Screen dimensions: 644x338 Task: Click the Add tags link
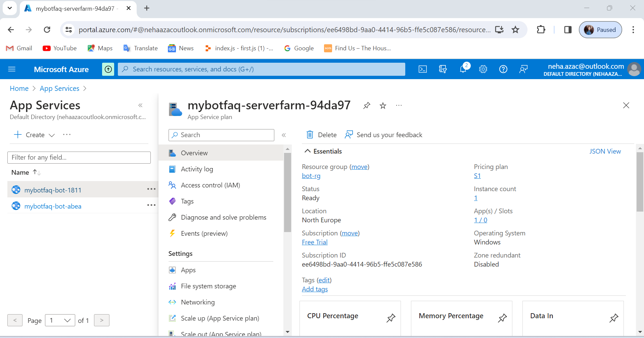315,289
